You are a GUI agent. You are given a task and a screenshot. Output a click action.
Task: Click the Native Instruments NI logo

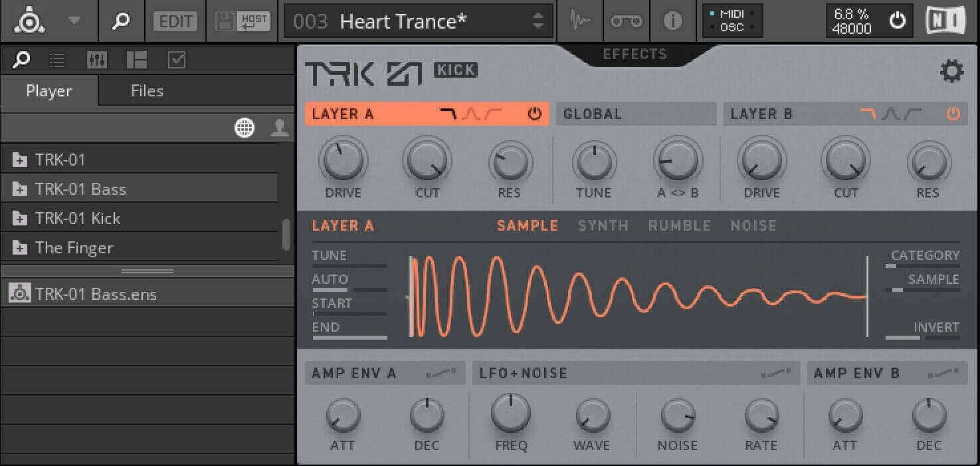pyautogui.click(x=946, y=21)
